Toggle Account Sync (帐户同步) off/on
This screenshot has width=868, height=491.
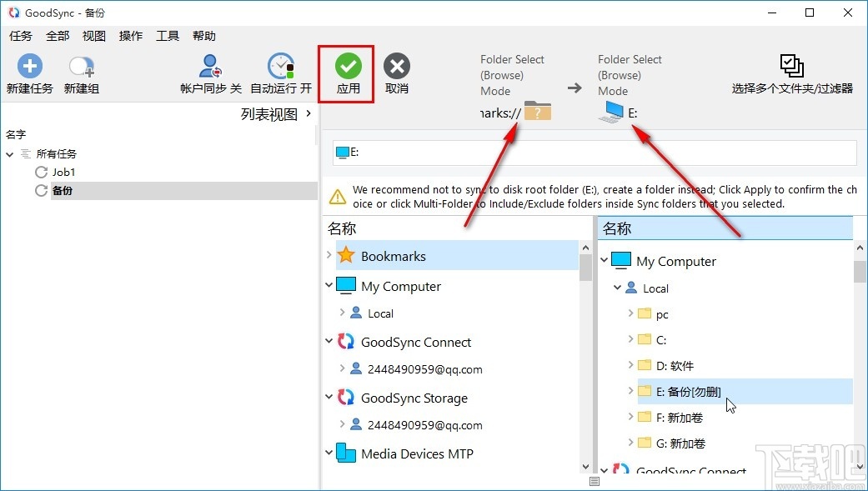[210, 67]
